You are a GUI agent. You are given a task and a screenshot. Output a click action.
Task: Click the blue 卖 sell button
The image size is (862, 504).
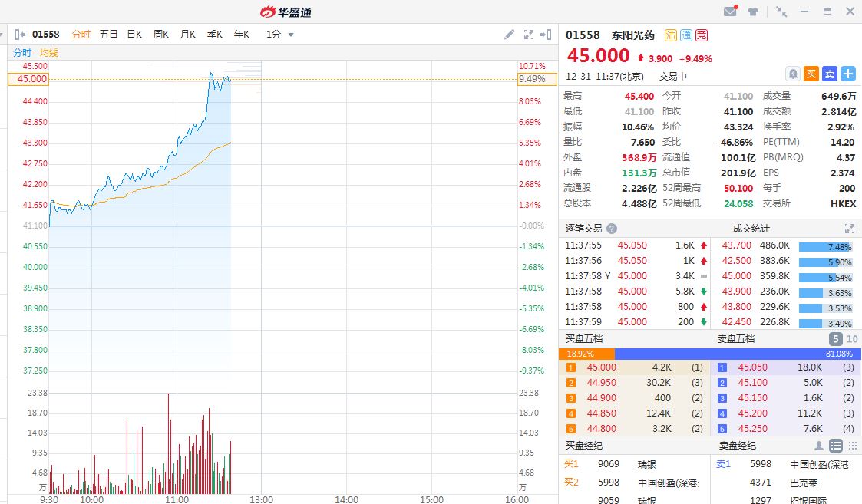tap(830, 74)
